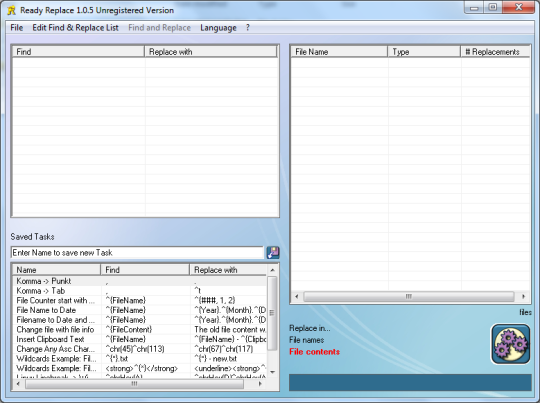This screenshot has height=403, width=540.
Task: Click the Ready Replace title bar icon
Action: 11,10
